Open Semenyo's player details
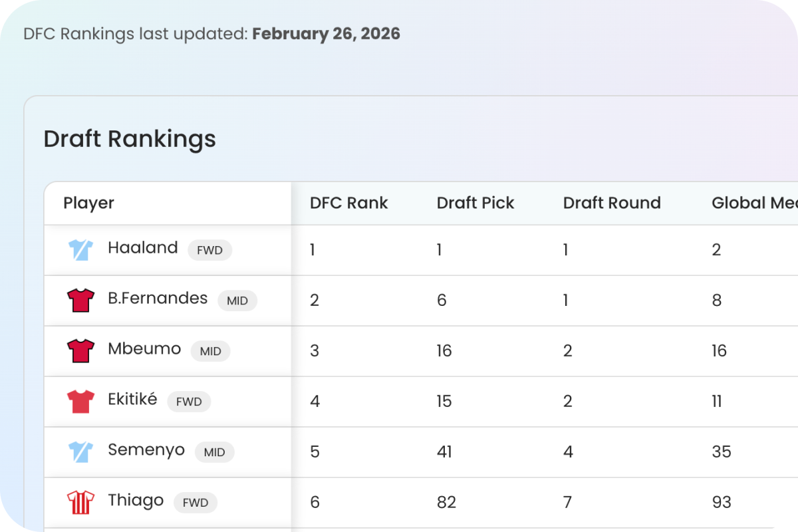 146,450
